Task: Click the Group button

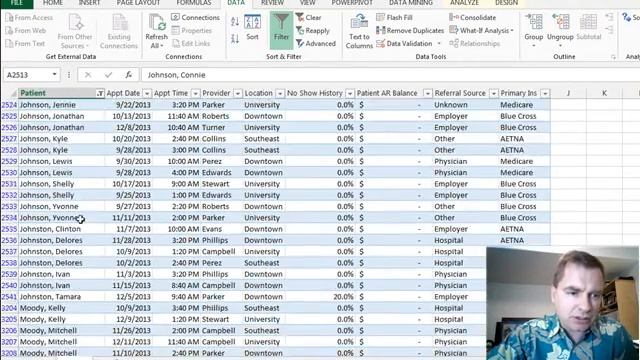Action: click(533, 31)
